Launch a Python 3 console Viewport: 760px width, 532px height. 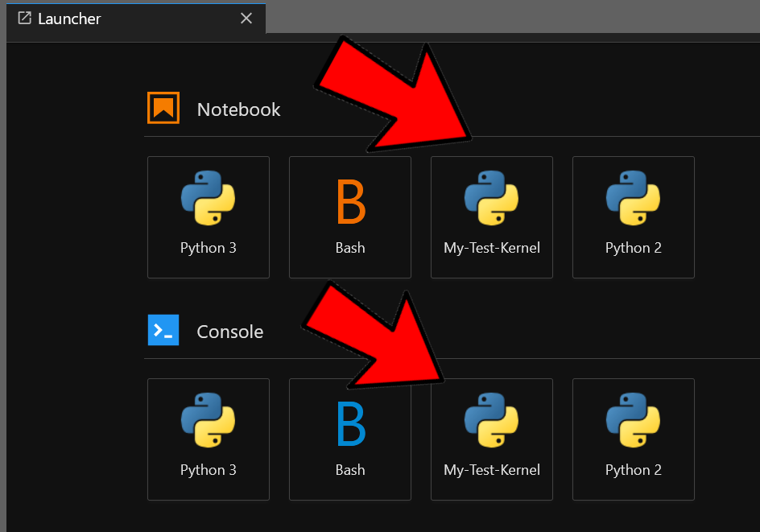coord(208,439)
